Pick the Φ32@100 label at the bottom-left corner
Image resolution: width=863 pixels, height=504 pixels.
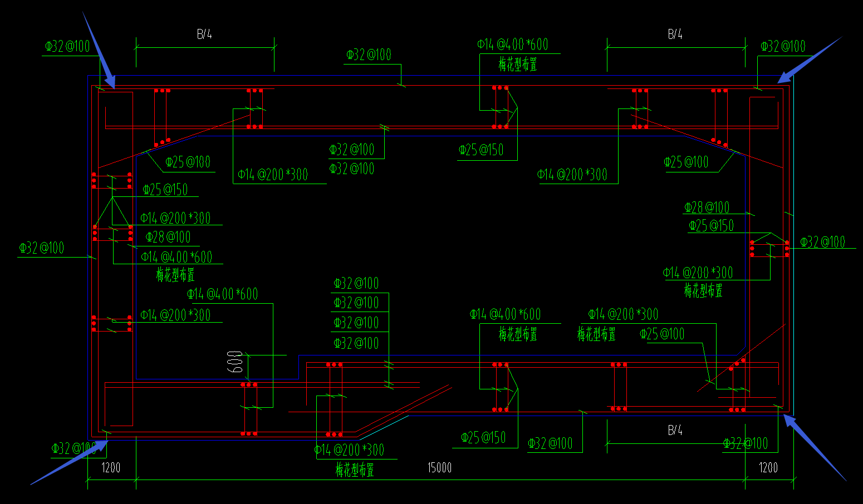74,448
